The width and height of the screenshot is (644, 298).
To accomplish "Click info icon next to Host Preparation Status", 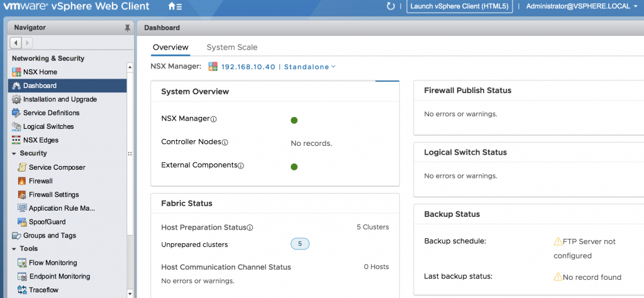I will (250, 228).
